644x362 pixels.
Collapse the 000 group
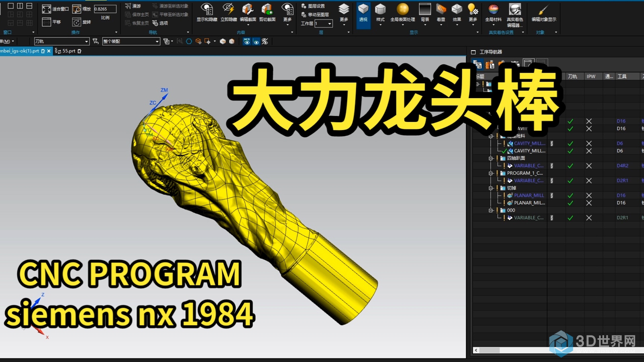tap(491, 210)
